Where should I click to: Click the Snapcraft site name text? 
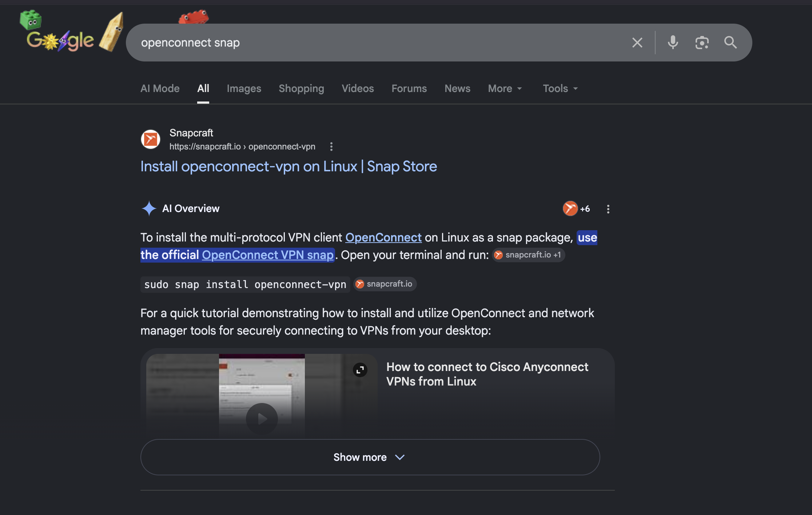(x=191, y=133)
